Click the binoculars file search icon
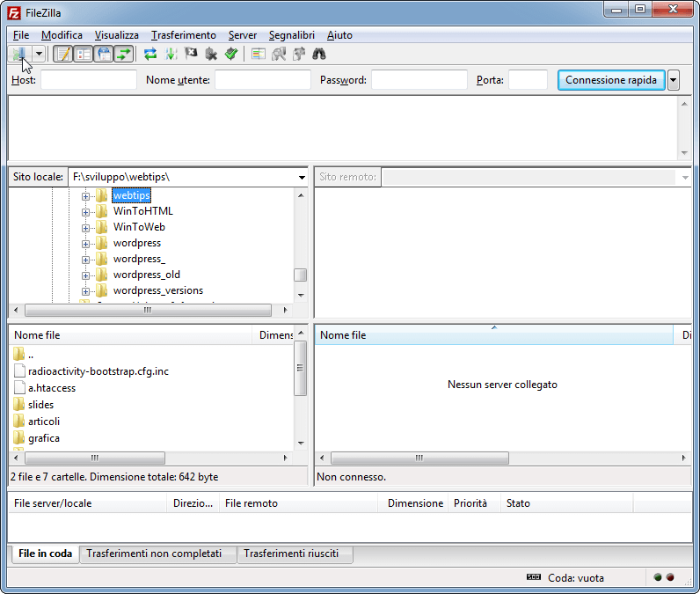700x594 pixels. click(x=319, y=54)
